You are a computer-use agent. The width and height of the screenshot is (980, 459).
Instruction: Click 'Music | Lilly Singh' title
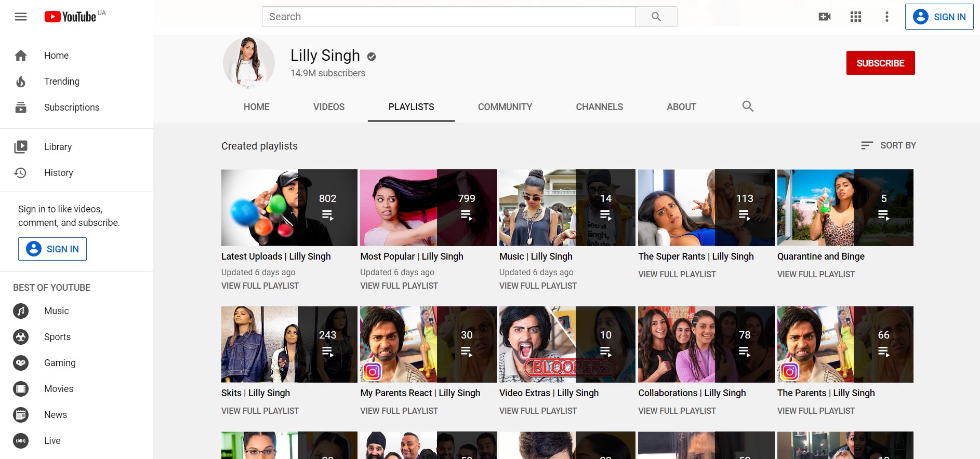(x=536, y=256)
